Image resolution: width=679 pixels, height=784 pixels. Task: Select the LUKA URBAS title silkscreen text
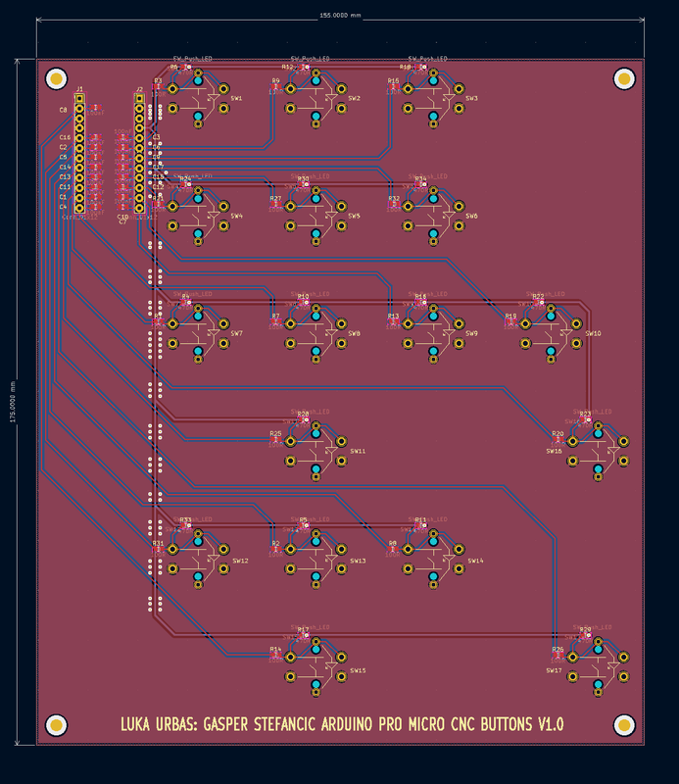tap(342, 724)
